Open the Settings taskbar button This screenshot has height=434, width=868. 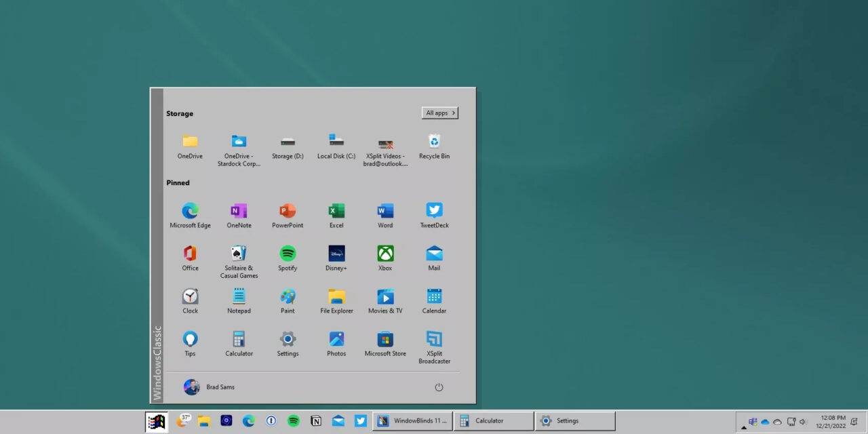574,421
